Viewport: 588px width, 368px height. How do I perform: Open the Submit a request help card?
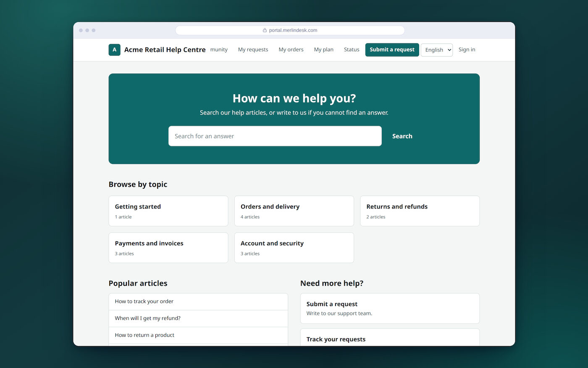(390, 308)
